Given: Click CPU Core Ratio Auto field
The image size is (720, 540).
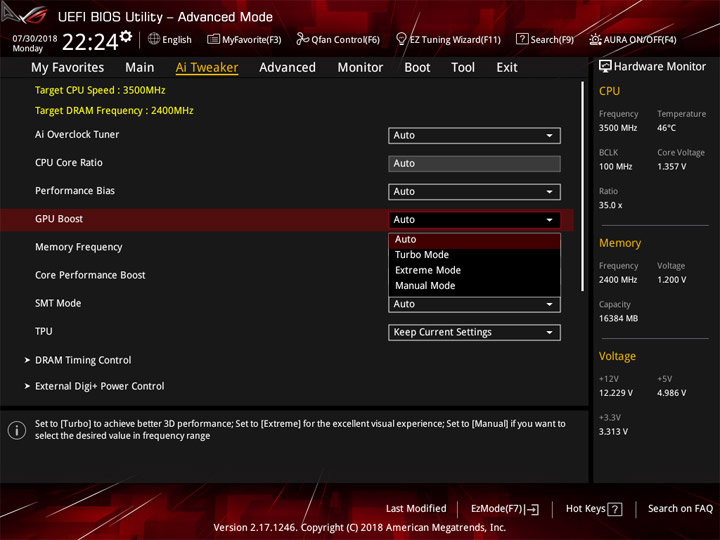Looking at the screenshot, I should click(x=474, y=163).
